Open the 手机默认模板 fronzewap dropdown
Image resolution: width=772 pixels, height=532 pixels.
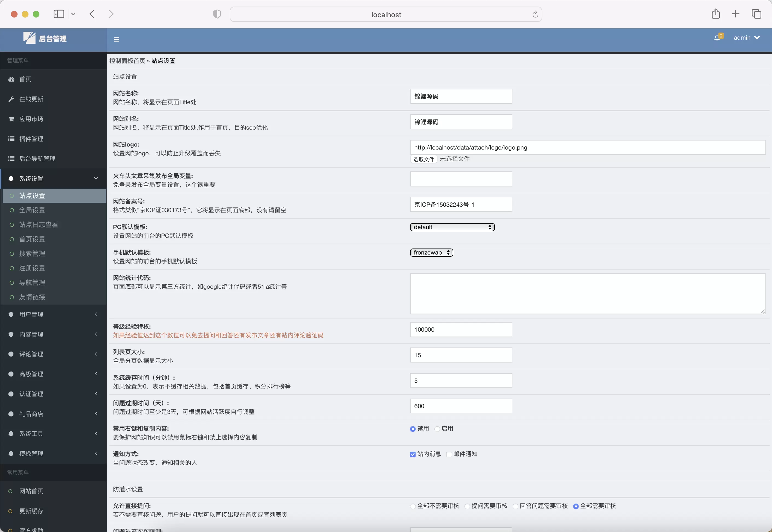pyautogui.click(x=431, y=253)
